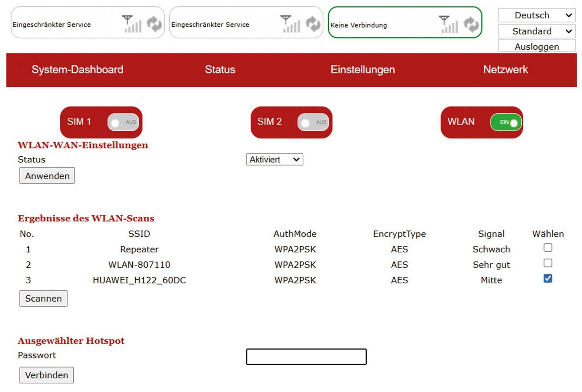This screenshot has width=582, height=392.
Task: Click the AuthMode column header
Action: pos(295,234)
